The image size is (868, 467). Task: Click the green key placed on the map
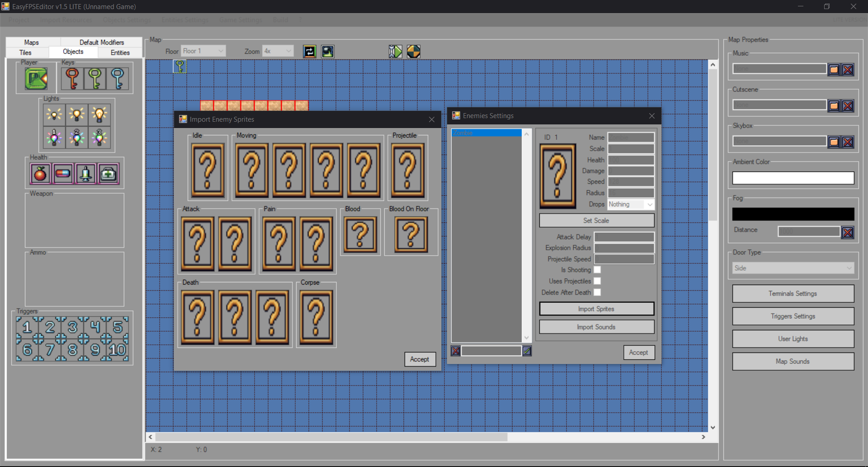tap(180, 67)
